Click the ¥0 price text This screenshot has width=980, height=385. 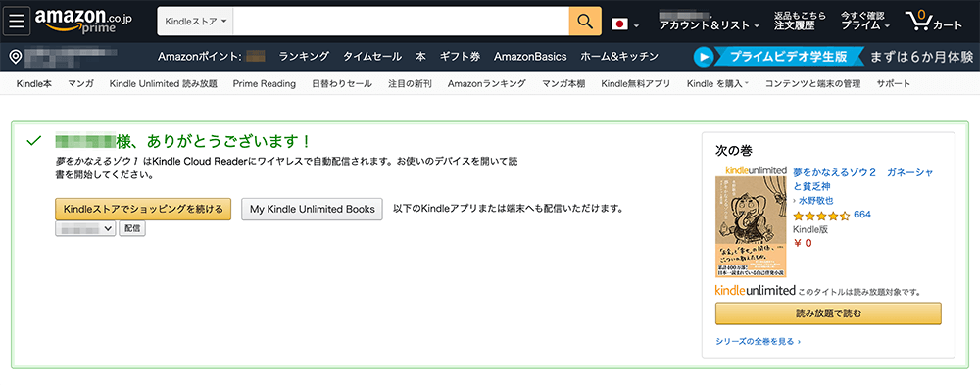coord(803,243)
